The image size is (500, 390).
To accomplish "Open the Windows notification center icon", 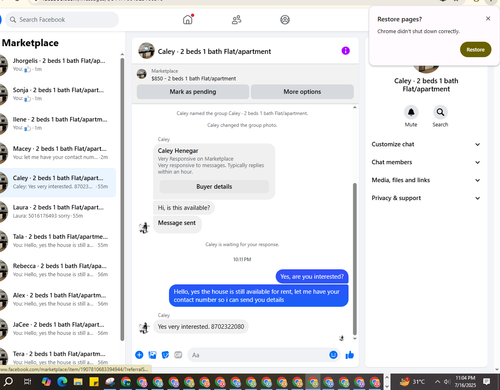I will 487,381.
